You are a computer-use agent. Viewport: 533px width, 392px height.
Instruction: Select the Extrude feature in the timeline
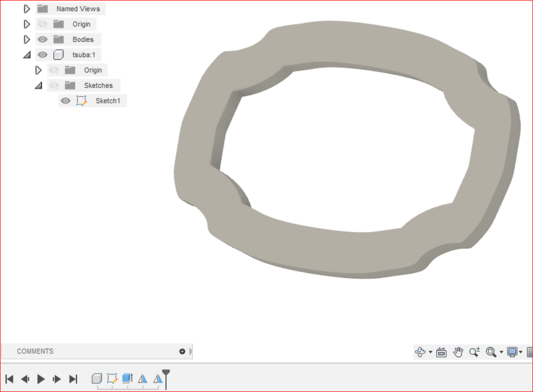(x=127, y=379)
